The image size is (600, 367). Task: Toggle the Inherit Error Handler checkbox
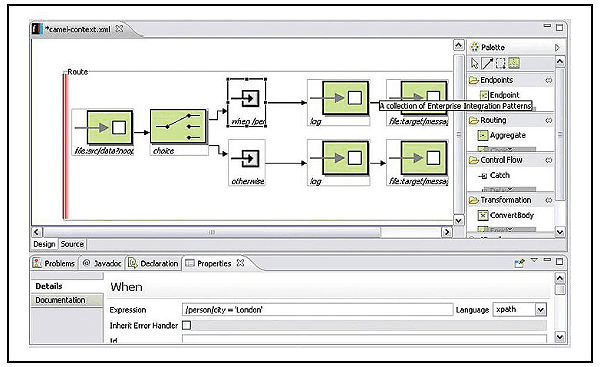point(186,325)
